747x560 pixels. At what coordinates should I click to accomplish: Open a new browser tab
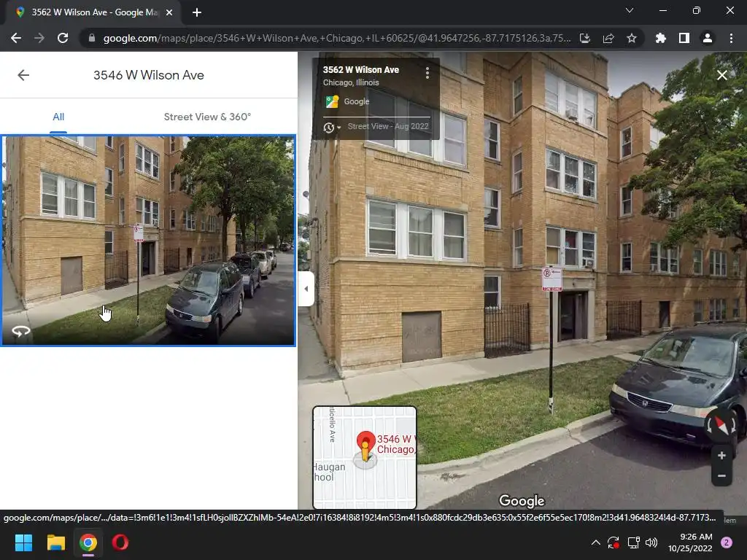click(197, 12)
